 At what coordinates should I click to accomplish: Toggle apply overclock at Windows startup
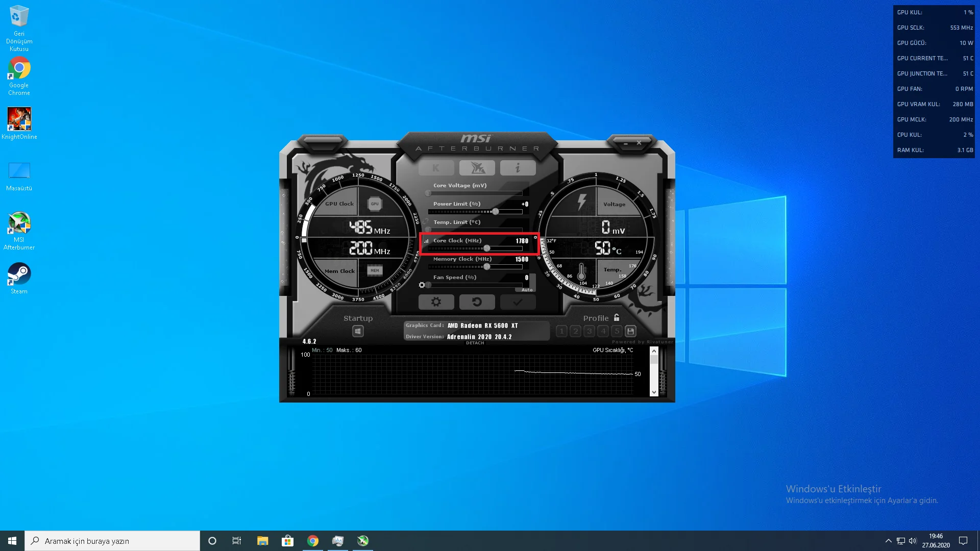pos(358,331)
